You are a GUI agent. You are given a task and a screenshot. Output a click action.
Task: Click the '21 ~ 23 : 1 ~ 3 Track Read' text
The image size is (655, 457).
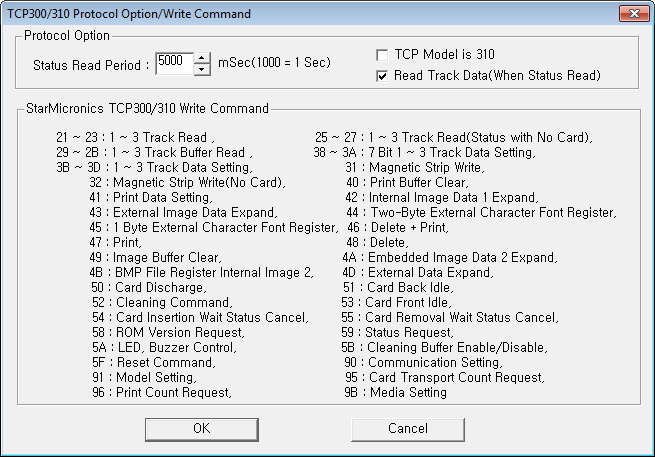coord(135,137)
